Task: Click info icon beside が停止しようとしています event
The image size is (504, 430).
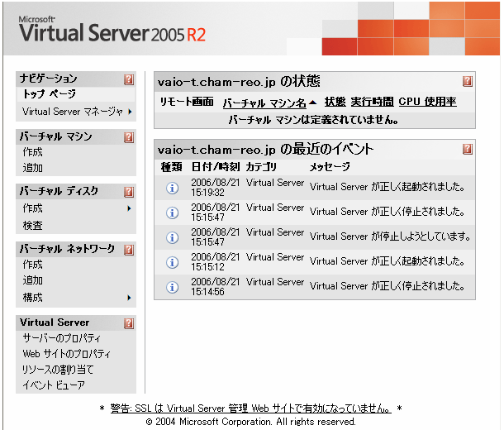Action: 173,237
